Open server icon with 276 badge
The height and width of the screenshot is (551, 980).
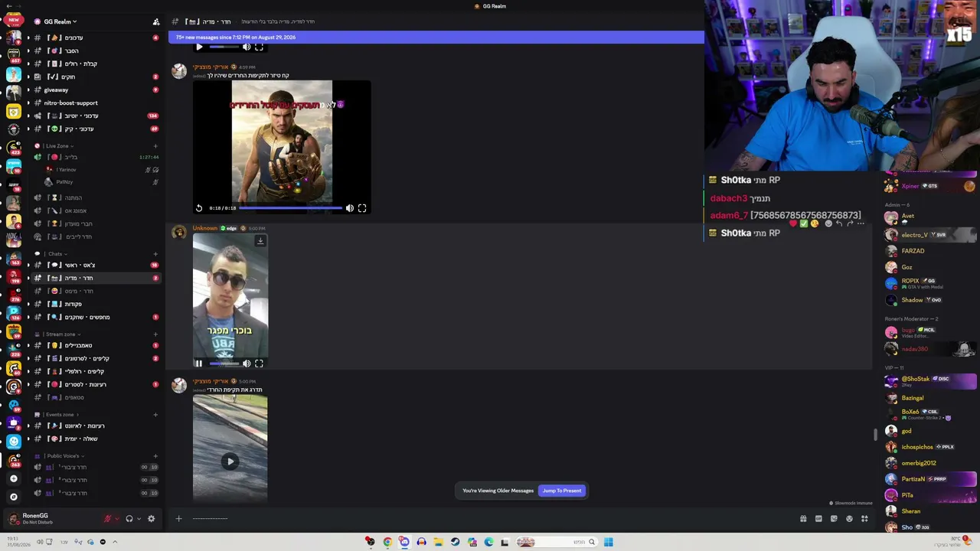[13, 295]
